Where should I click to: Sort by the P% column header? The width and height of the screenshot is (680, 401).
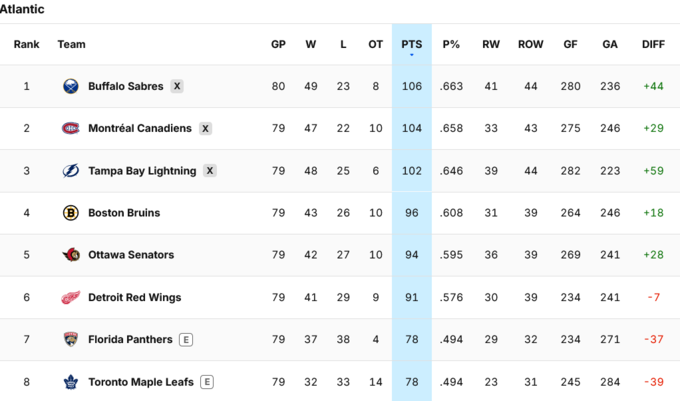[451, 44]
